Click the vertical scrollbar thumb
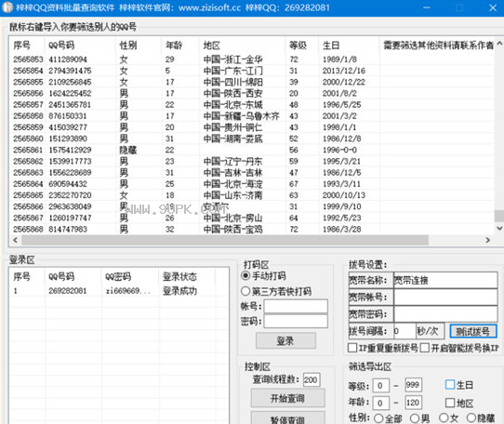 499,216
